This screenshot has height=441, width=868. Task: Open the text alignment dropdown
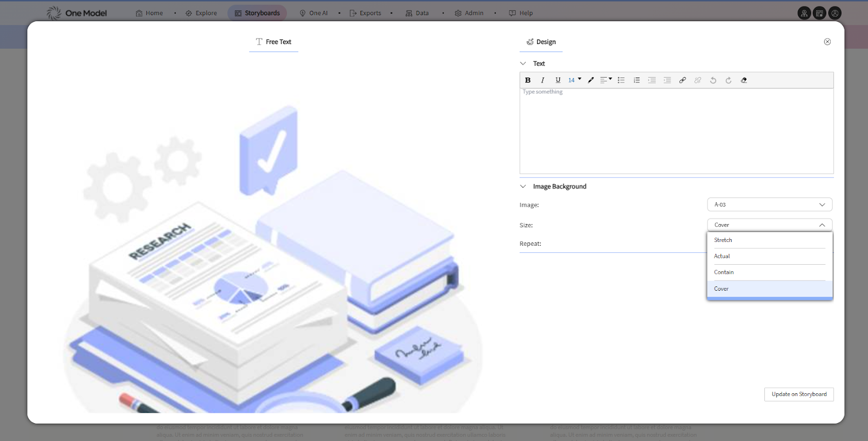click(x=605, y=80)
